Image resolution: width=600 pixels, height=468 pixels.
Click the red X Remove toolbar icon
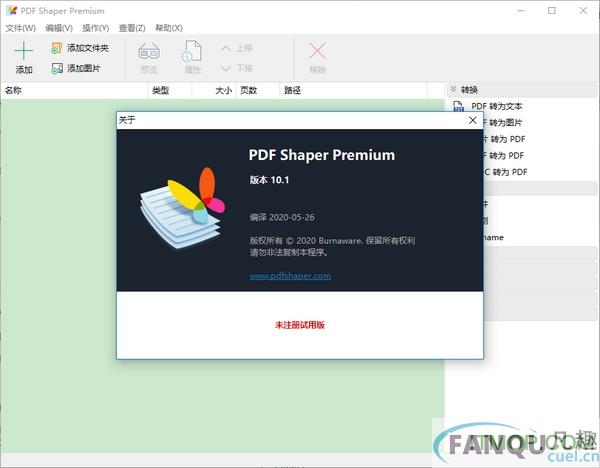click(318, 51)
